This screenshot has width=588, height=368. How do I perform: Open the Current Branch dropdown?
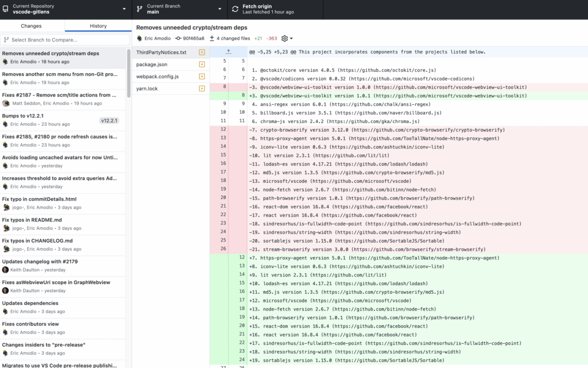coord(180,9)
